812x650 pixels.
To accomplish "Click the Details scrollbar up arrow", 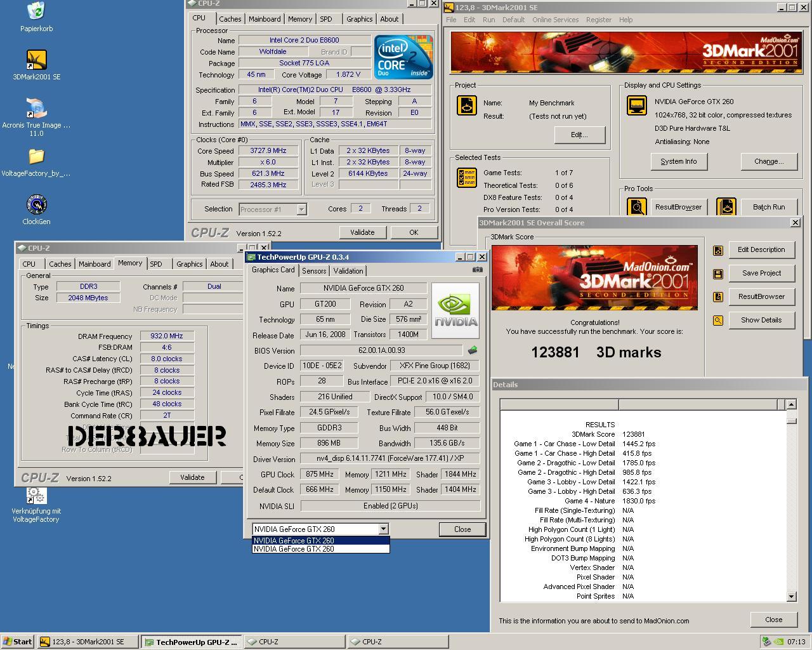I will tap(791, 404).
